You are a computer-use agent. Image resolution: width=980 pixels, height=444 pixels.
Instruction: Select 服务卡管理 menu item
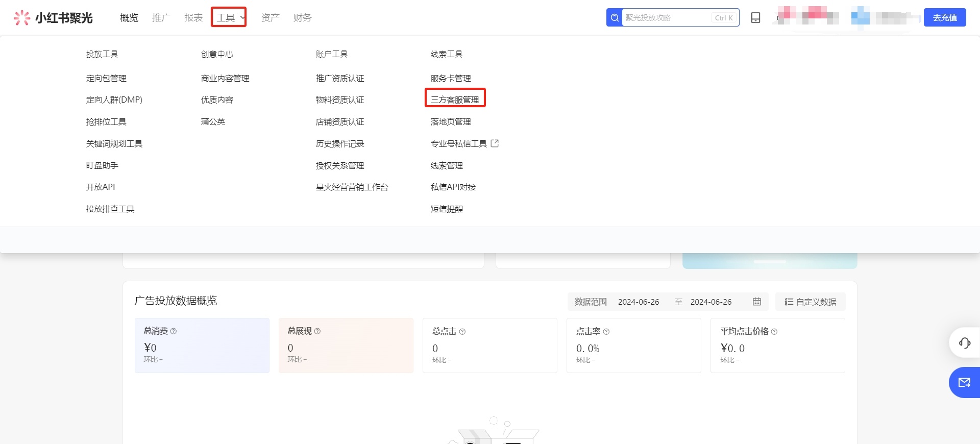click(451, 78)
